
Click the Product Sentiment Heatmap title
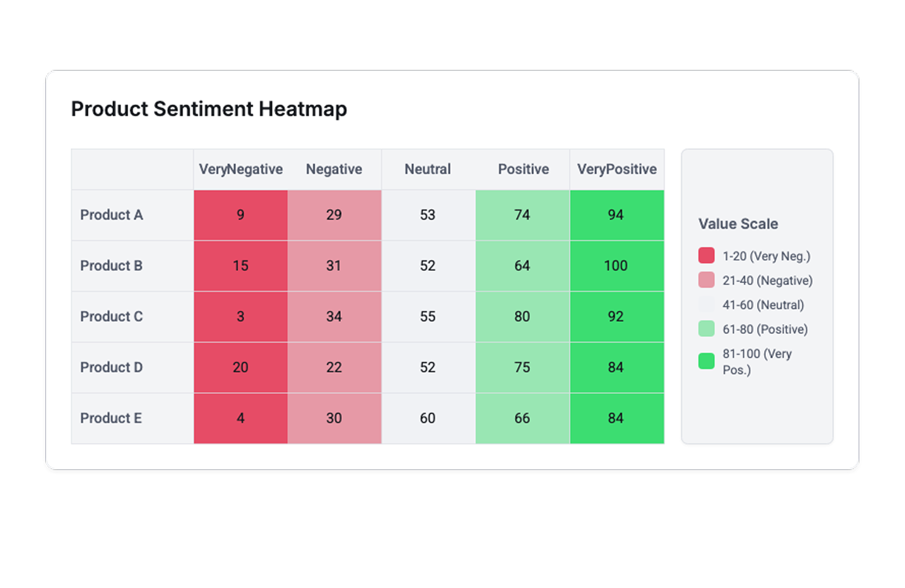click(209, 109)
